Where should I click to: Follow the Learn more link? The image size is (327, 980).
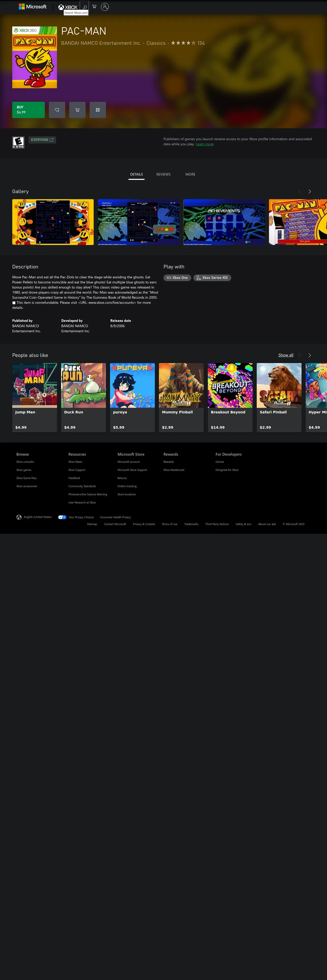coord(205,144)
